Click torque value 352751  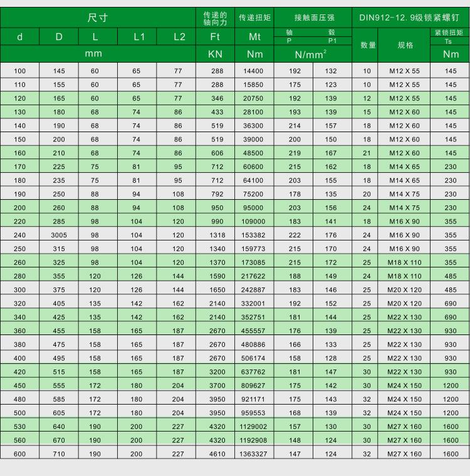pyautogui.click(x=253, y=318)
